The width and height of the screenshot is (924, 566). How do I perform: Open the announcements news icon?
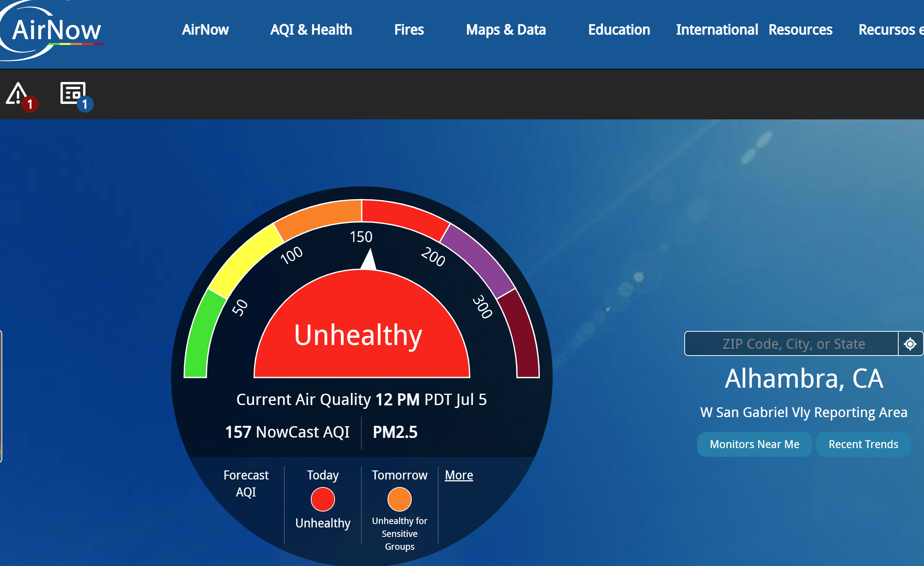pyautogui.click(x=73, y=93)
